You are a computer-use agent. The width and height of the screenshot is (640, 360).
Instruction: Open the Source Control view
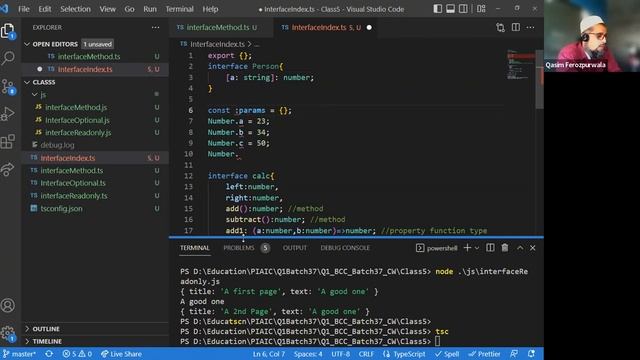[8, 87]
